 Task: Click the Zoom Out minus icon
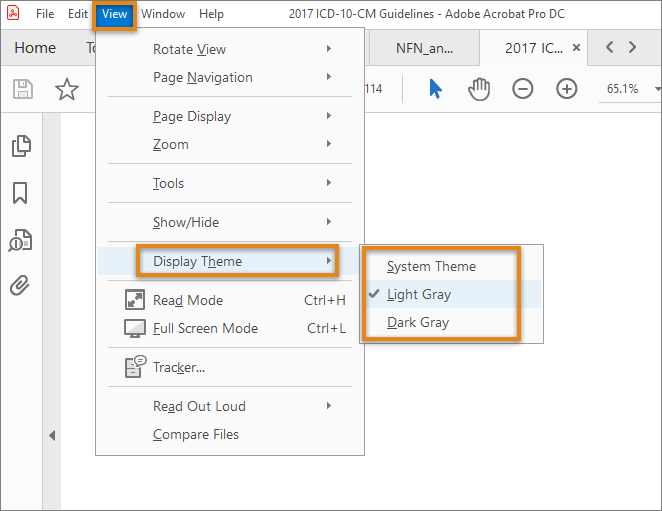point(523,89)
